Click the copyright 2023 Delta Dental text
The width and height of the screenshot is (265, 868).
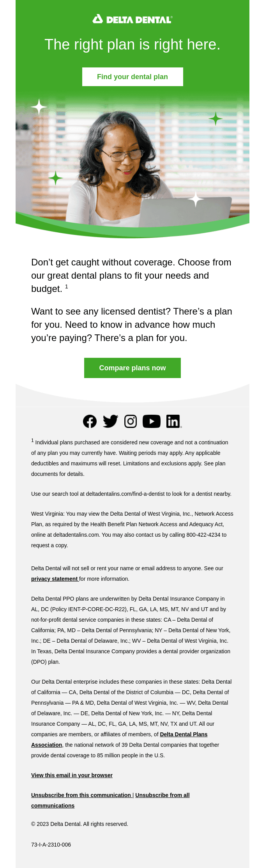[x=79, y=824]
